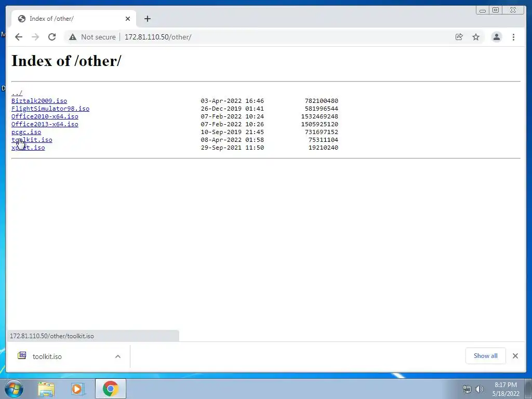Click the Show desktop strip on the taskbar

[528, 389]
